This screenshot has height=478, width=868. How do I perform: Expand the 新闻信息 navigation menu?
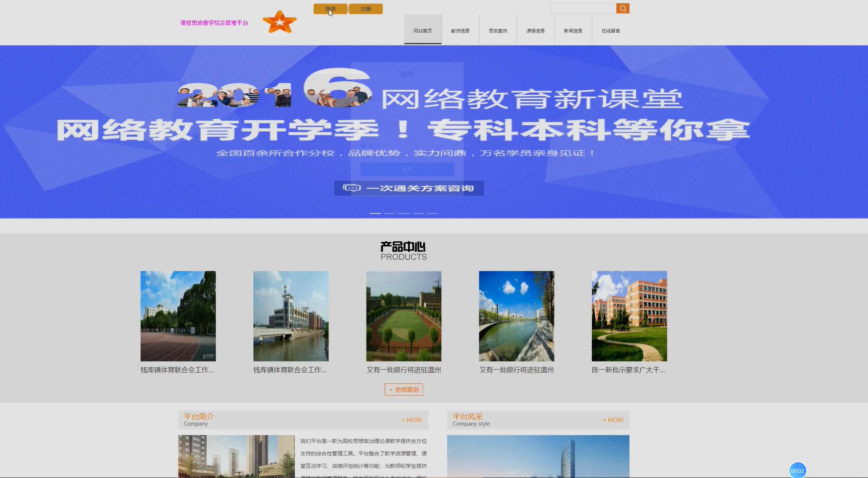coord(573,30)
